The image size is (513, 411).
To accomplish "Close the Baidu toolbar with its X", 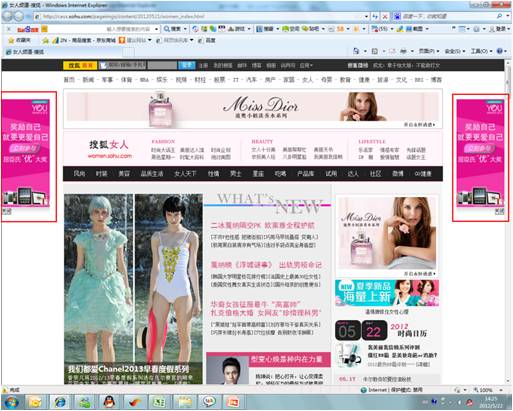I will click(9, 29).
